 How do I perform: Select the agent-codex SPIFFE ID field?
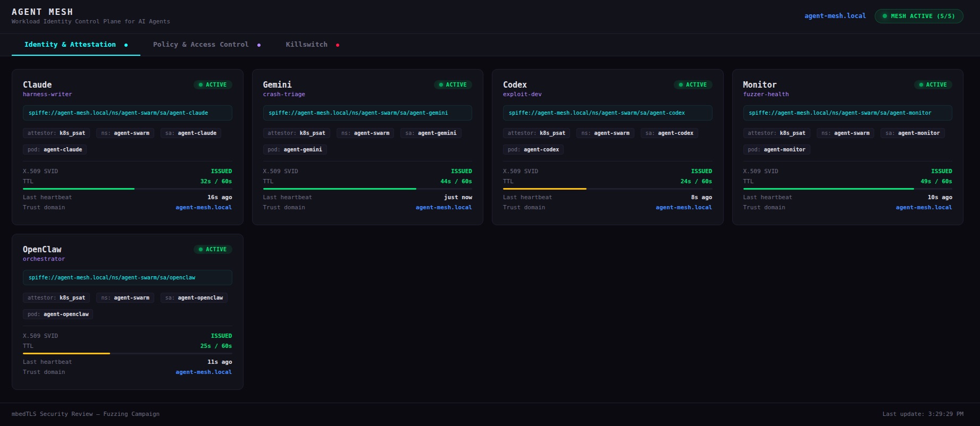pyautogui.click(x=608, y=113)
